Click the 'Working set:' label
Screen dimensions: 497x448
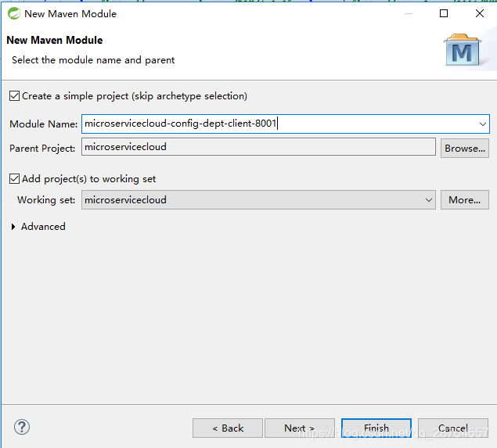pyautogui.click(x=46, y=200)
